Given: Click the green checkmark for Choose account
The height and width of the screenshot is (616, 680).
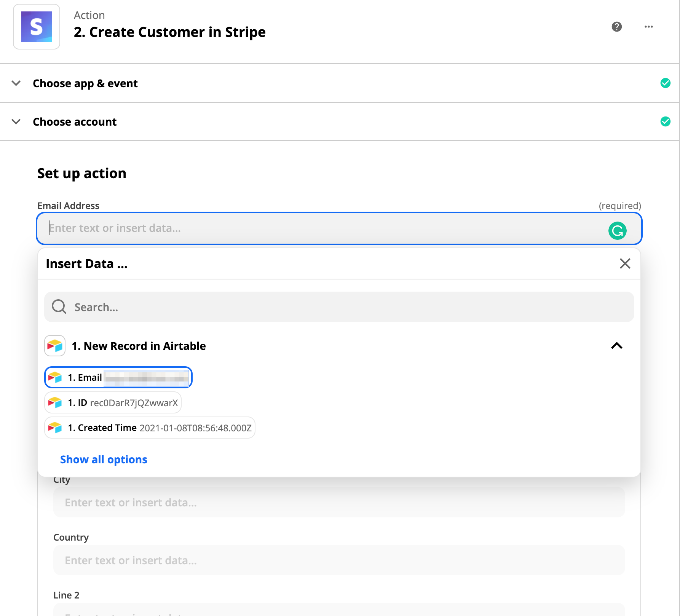Looking at the screenshot, I should [x=666, y=121].
